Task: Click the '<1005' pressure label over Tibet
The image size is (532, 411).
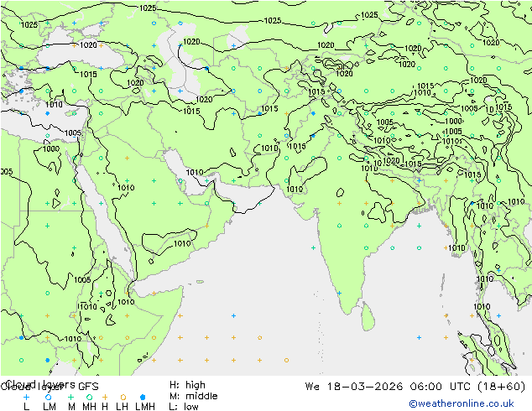Action: 452,131
